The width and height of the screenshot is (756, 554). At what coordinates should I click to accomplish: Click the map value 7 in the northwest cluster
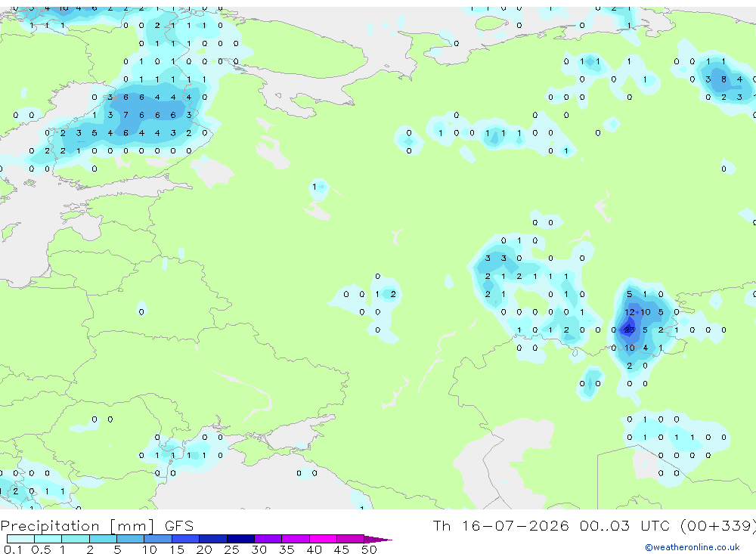(125, 115)
